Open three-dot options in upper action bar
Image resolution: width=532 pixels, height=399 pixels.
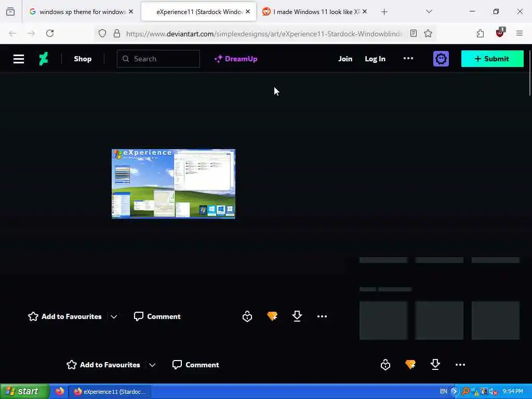click(x=322, y=316)
